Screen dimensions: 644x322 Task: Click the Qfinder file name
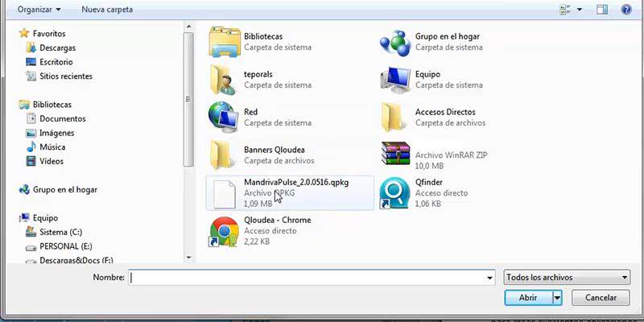pos(429,183)
